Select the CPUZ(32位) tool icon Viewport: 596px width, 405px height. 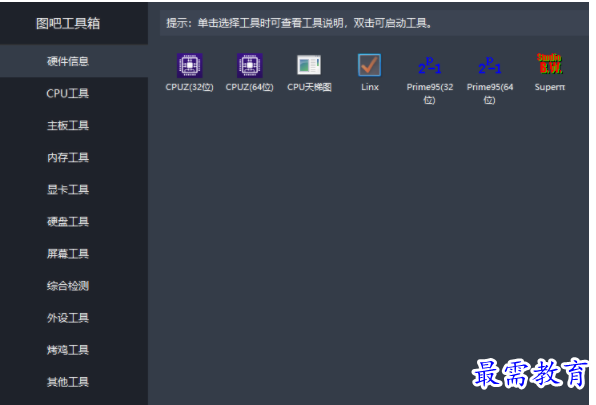pos(189,65)
